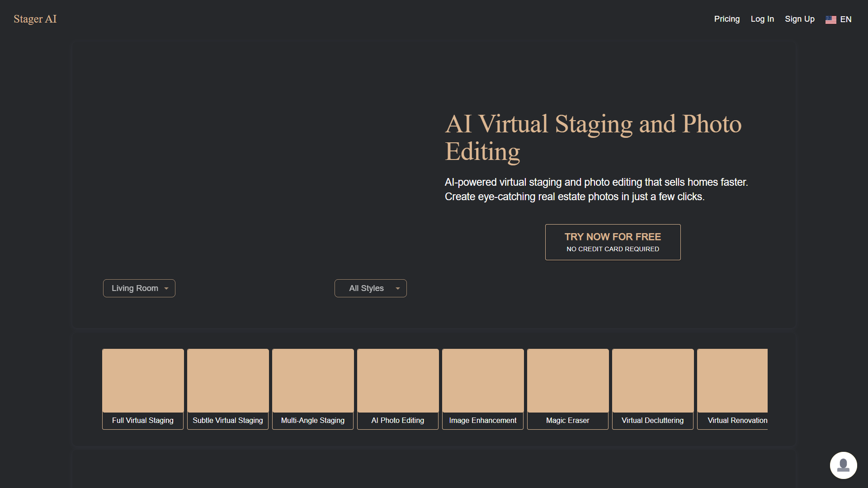Expand the Living Room dropdown
Viewport: 868px width, 488px height.
pos(139,288)
